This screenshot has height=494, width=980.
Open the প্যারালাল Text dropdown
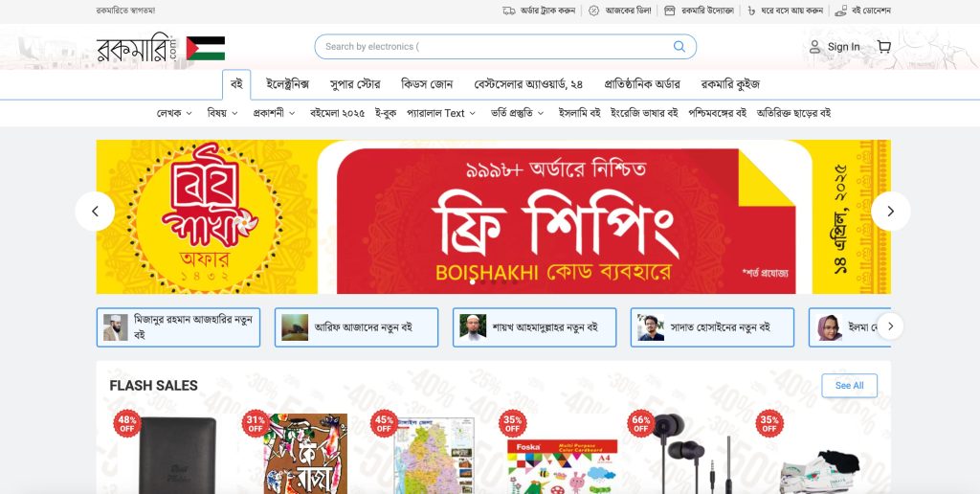coord(441,113)
